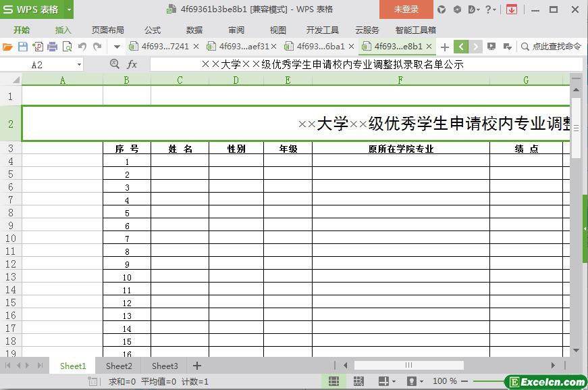Click the scroll right arrow of horizontal scrollbar
Screen dimensions: 588x390
point(553,365)
